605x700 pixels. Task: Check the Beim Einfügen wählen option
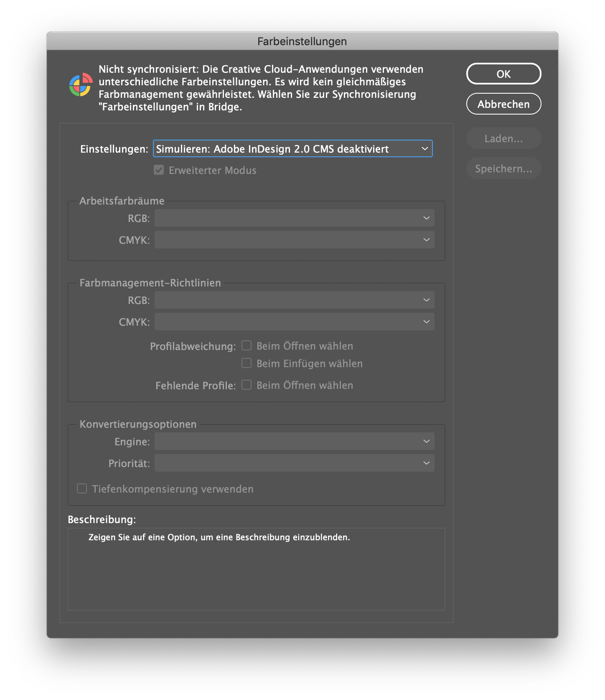[247, 363]
